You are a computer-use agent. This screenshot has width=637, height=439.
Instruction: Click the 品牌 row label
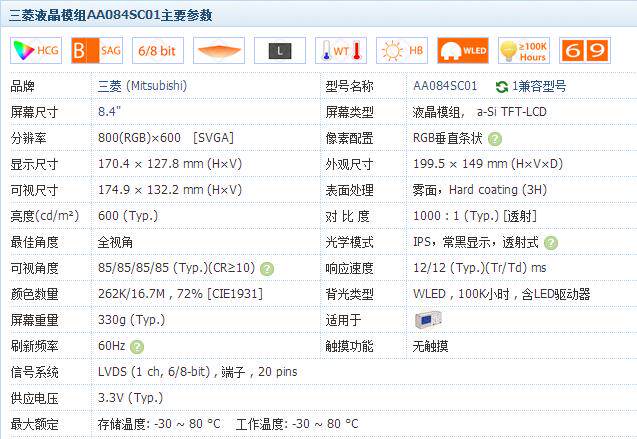pos(22,86)
